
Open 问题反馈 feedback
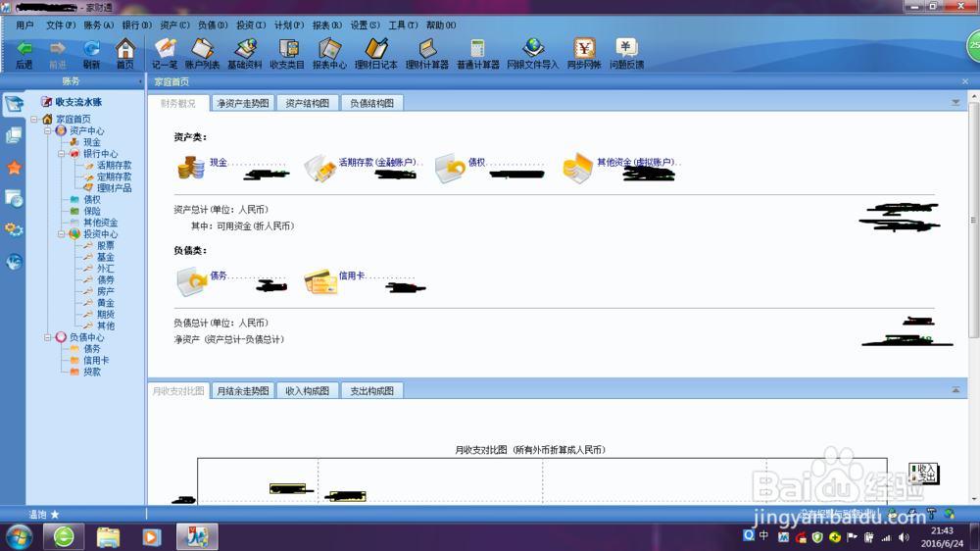[x=626, y=54]
